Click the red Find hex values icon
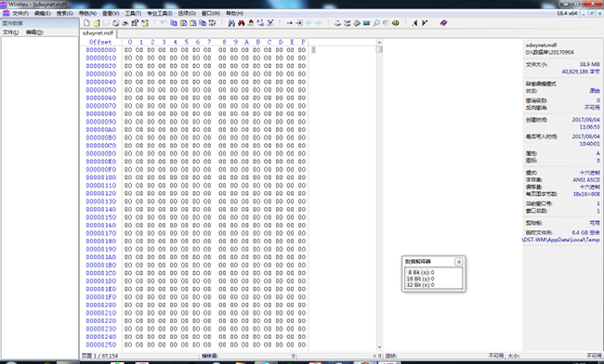Image resolution: width=604 pixels, height=364 pixels. tap(242, 23)
